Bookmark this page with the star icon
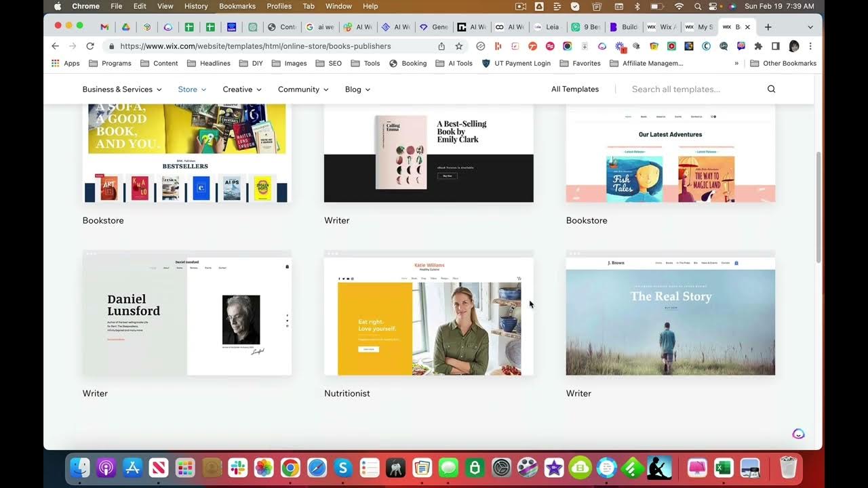This screenshot has height=488, width=868. [459, 46]
